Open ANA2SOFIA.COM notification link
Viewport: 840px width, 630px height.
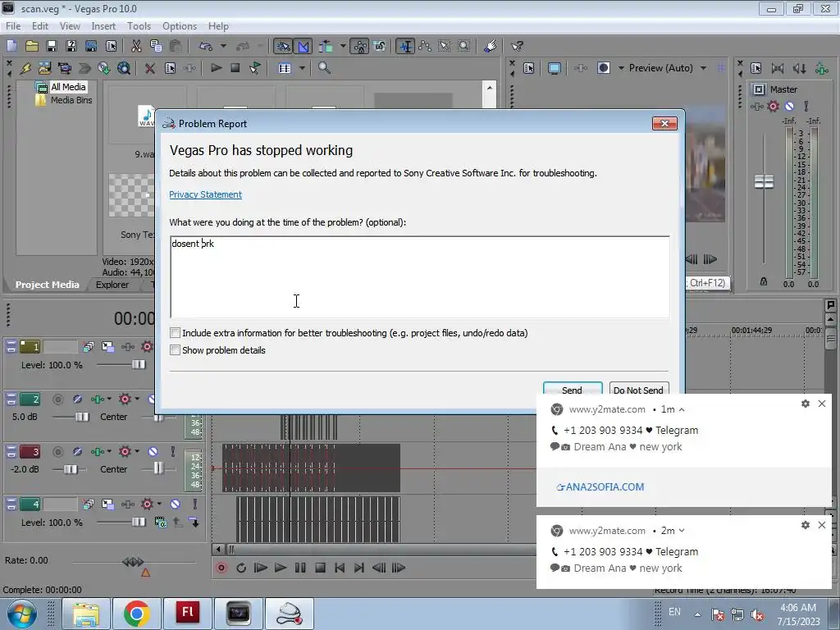(600, 487)
